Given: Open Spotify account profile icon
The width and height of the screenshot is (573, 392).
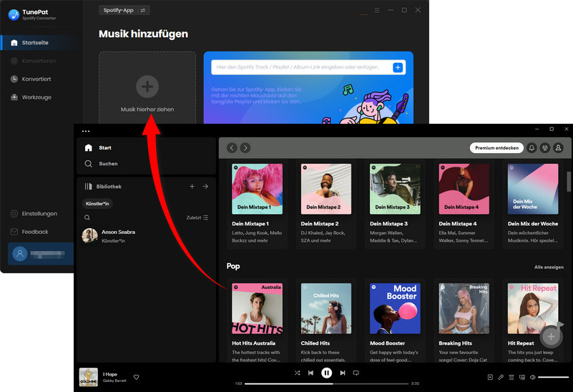Looking at the screenshot, I should point(558,147).
